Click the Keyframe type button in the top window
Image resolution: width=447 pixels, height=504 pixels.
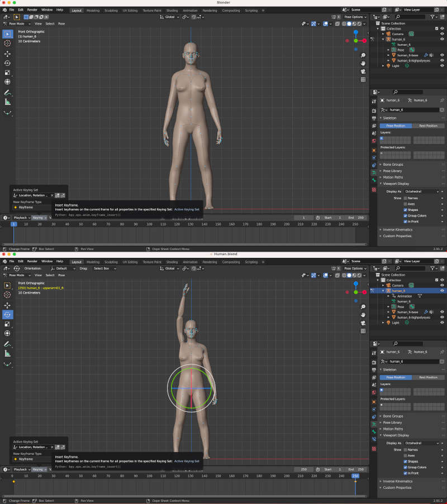click(32, 208)
